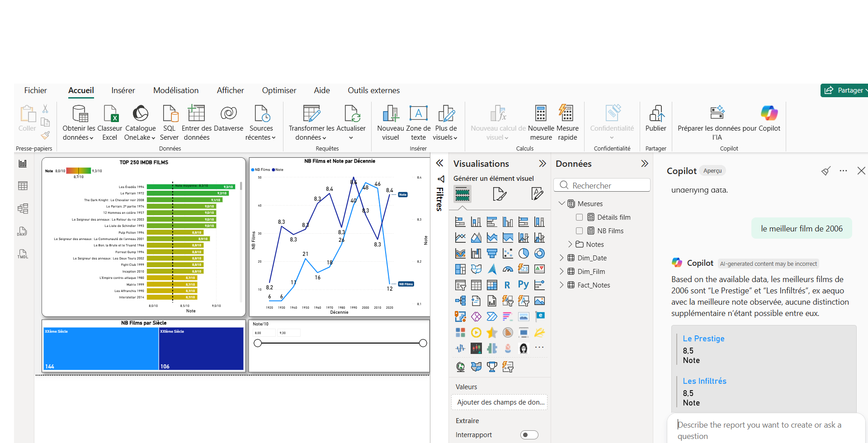Click the left handle of the Note/10 slider
The height and width of the screenshot is (443, 868).
pos(258,343)
